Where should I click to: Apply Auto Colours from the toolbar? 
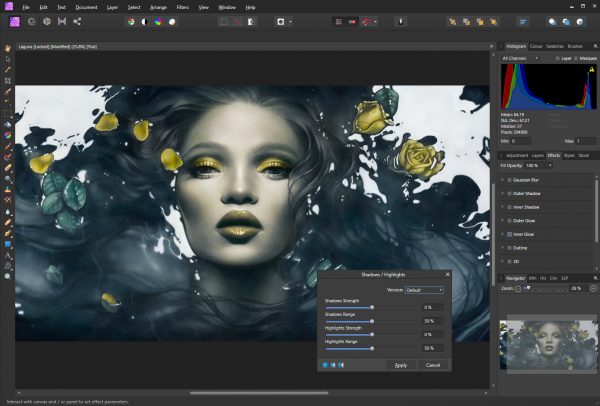pyautogui.click(x=158, y=22)
